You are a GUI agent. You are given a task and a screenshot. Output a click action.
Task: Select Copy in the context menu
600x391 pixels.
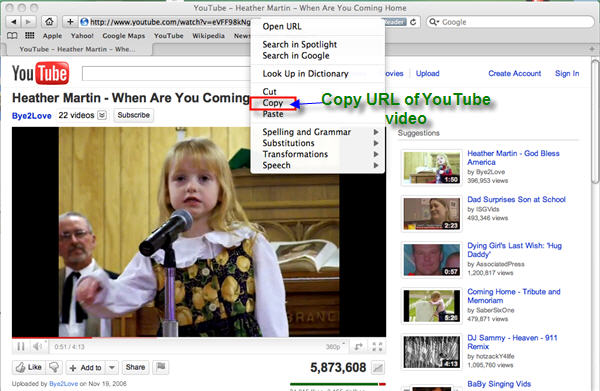273,103
